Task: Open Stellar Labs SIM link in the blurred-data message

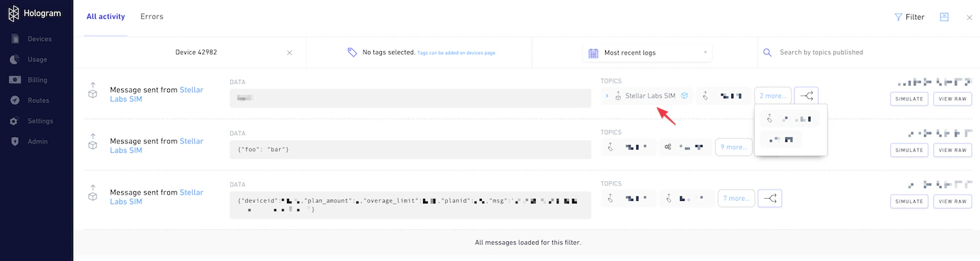Action: [x=157, y=95]
